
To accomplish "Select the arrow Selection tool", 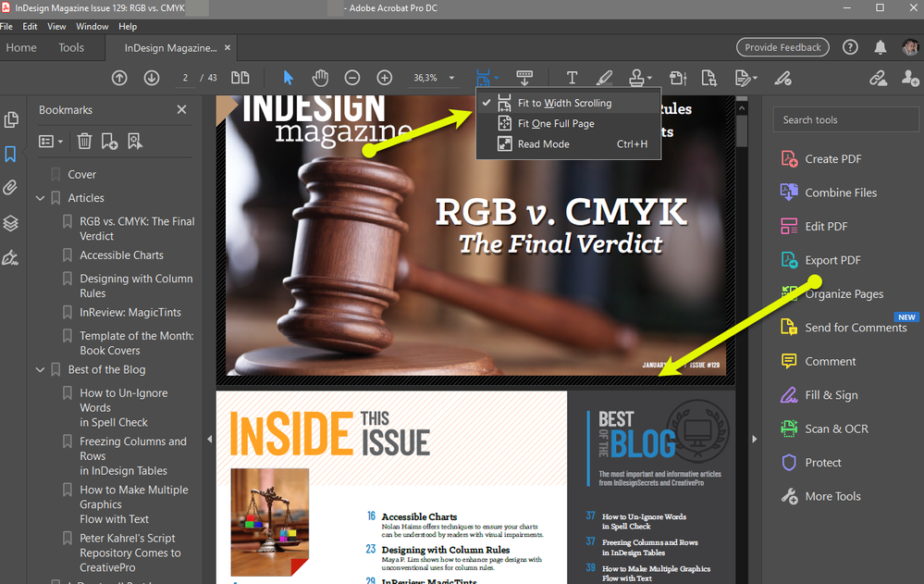I will pos(288,78).
